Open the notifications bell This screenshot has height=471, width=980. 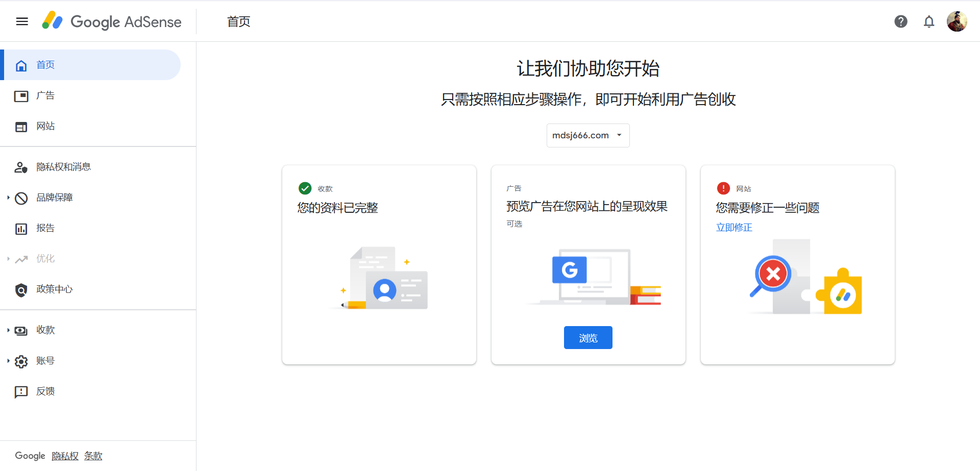click(x=929, y=21)
